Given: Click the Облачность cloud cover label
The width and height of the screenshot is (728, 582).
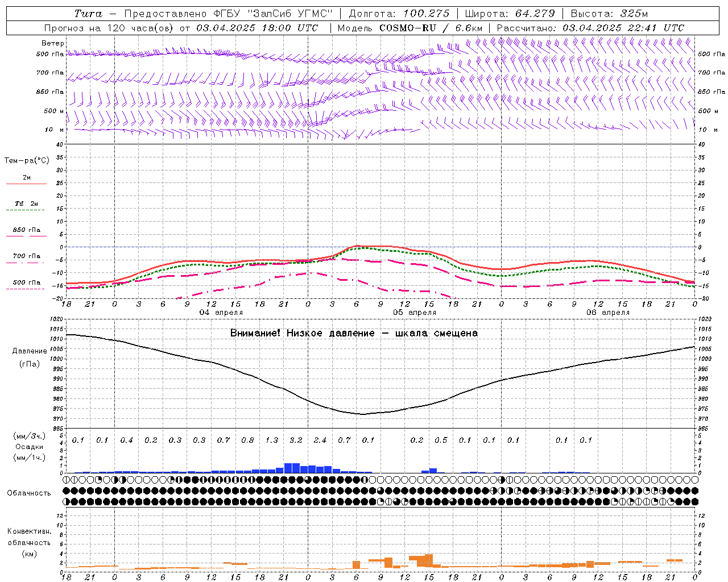Looking at the screenshot, I should pos(29,493).
